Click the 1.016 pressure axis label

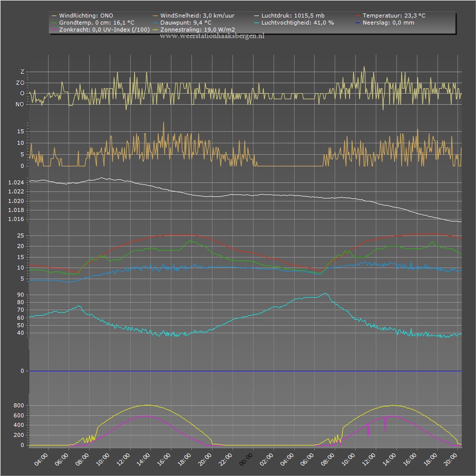pos(16,219)
